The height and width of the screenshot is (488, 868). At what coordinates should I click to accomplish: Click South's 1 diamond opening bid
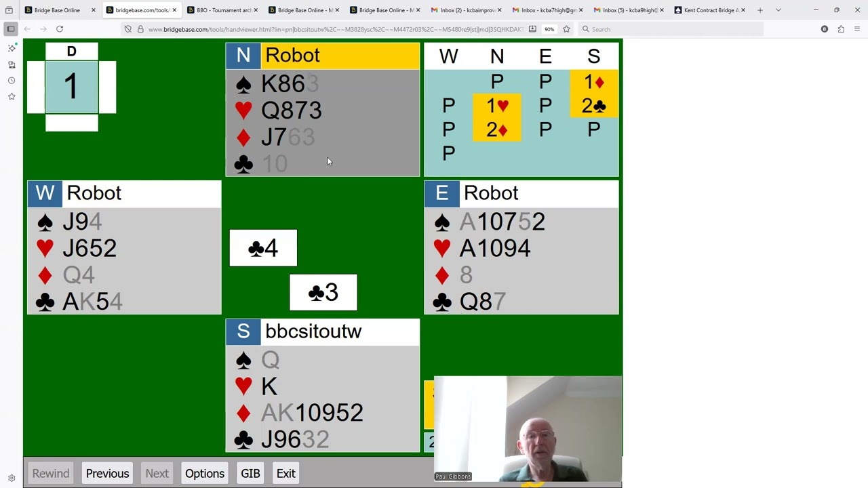click(593, 82)
